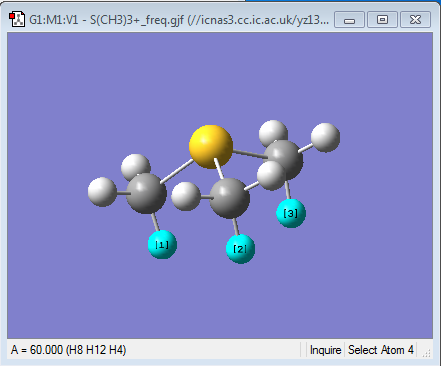Click the GaussView document icon in title bar
The height and width of the screenshot is (366, 441).
pos(17,20)
